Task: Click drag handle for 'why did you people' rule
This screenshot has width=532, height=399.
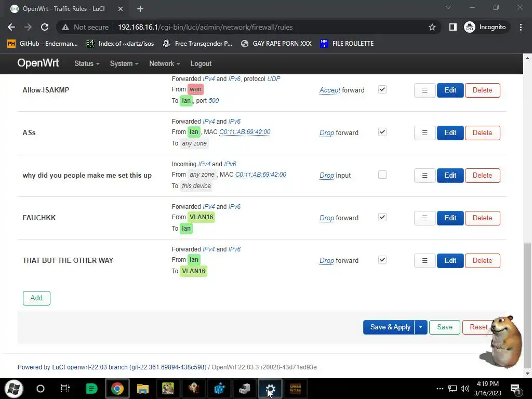Action: (424, 176)
